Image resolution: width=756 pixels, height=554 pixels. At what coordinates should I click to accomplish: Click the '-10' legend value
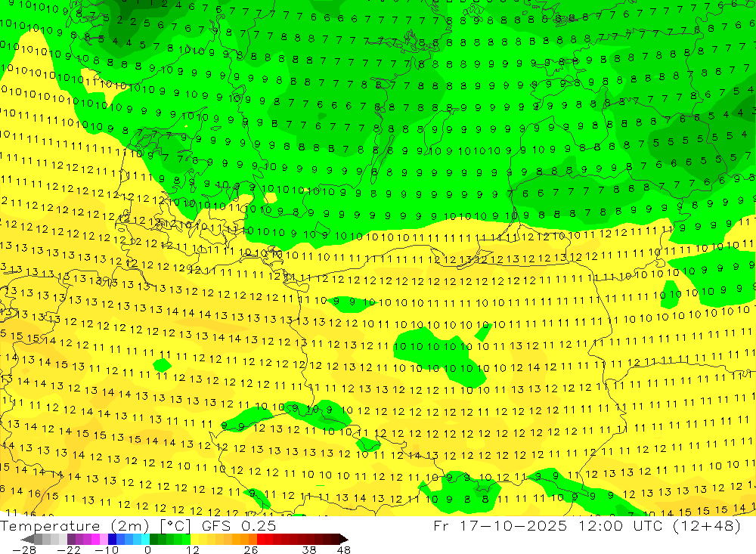107,549
